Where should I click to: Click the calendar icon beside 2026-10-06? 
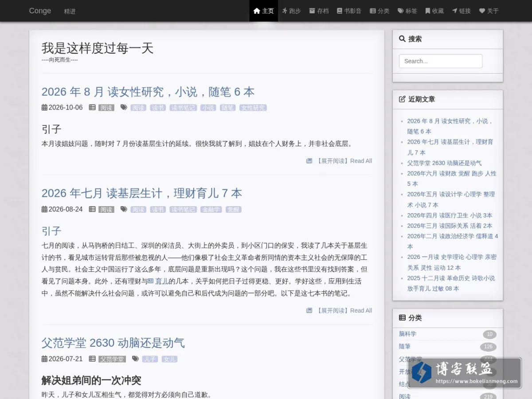44,107
